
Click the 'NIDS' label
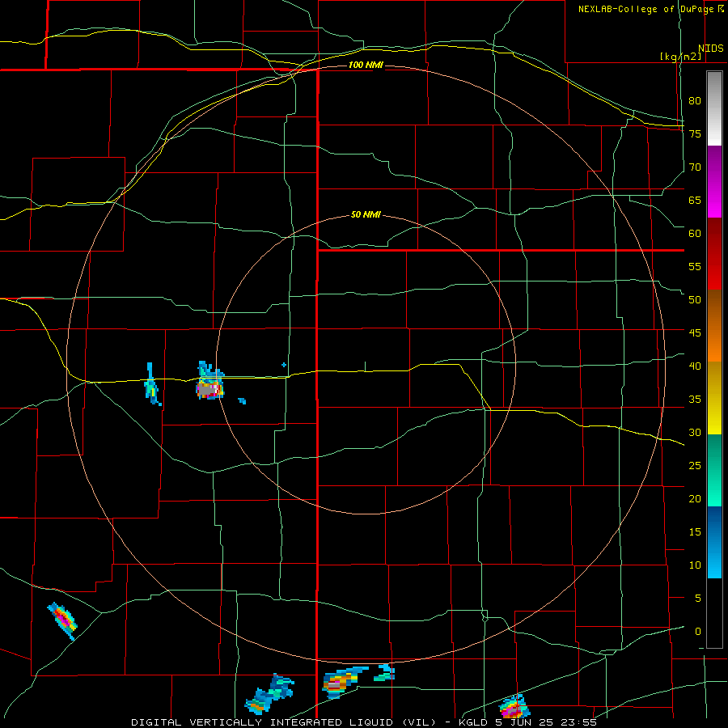click(711, 49)
